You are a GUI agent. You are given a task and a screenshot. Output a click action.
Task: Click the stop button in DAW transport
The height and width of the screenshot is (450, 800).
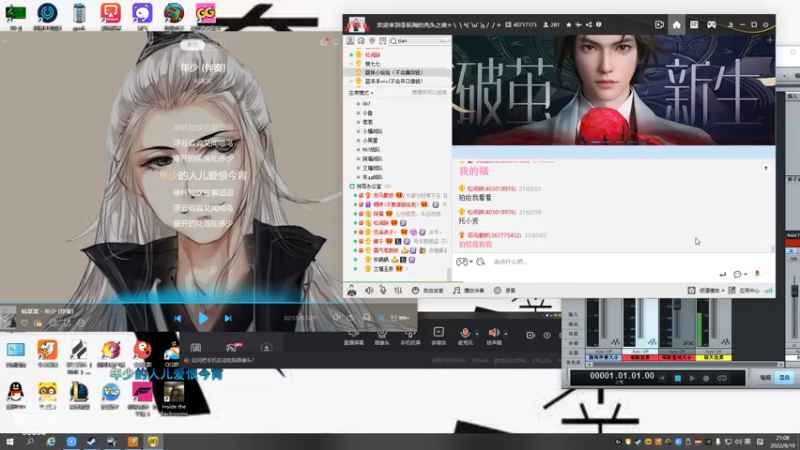point(678,378)
